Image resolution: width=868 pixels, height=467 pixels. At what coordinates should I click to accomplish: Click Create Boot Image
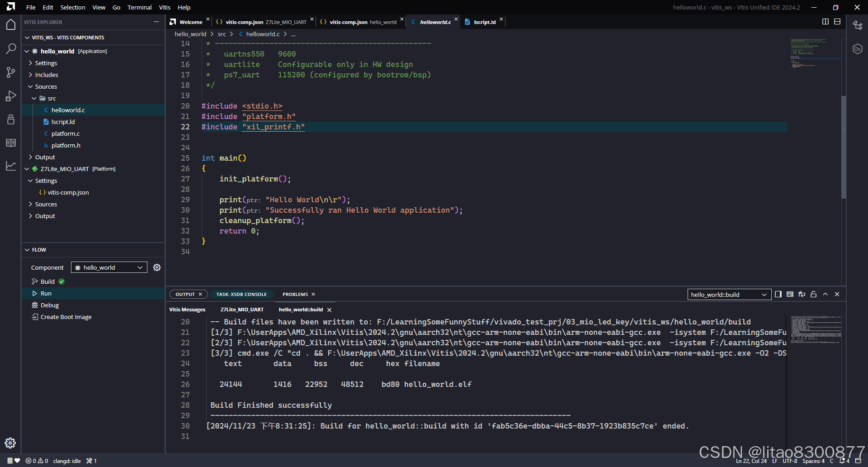point(66,317)
